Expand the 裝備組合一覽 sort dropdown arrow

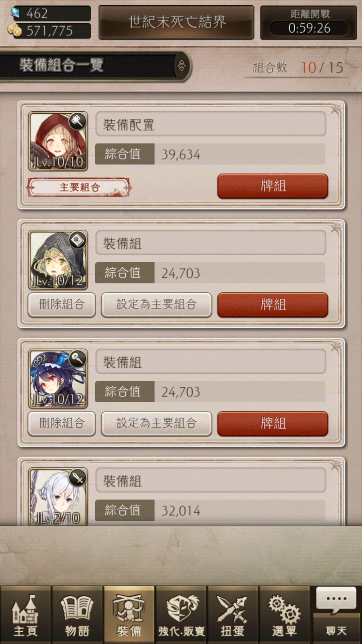pyautogui.click(x=182, y=66)
